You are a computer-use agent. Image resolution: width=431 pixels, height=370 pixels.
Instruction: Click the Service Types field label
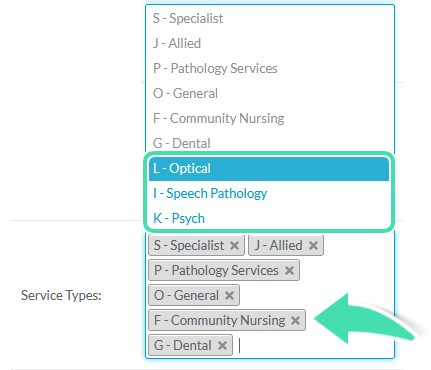pyautogui.click(x=61, y=295)
